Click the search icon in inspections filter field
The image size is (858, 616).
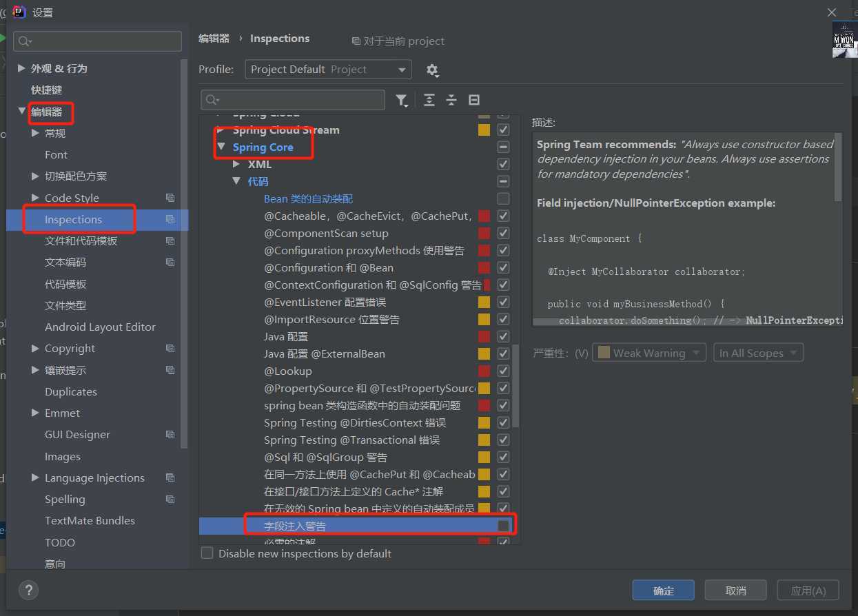coord(213,101)
